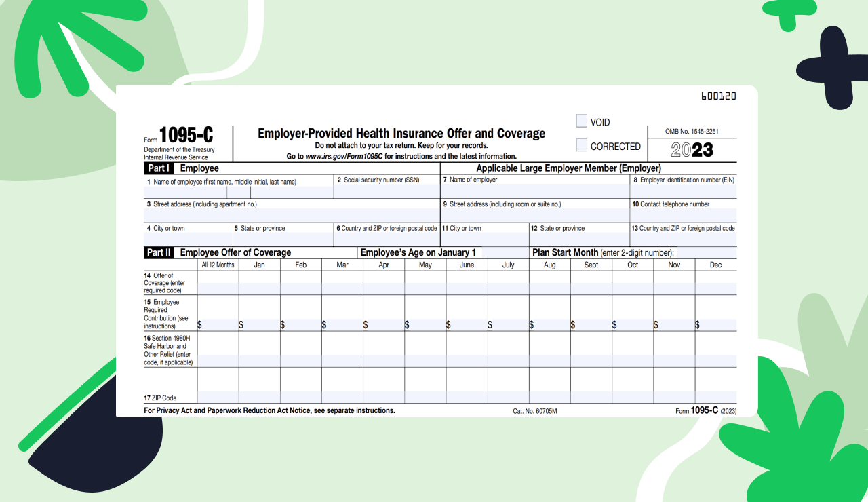Click the "600120" number at top right

(x=718, y=96)
